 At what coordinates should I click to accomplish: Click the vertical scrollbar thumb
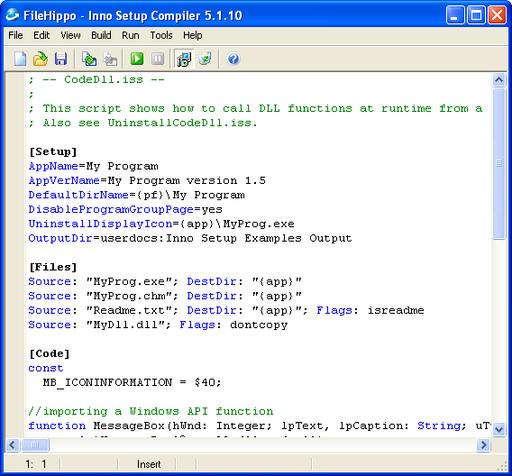click(x=499, y=163)
